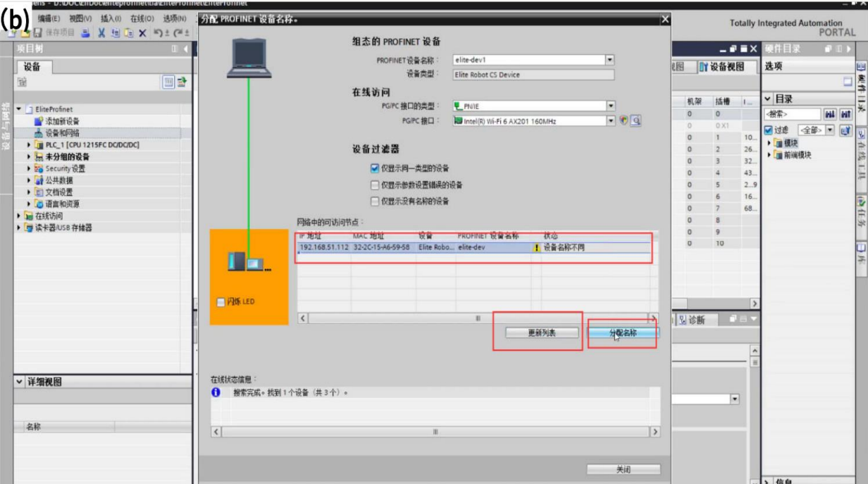Toggle the 闪烁 LED checkbox
Screen dimensions: 868x484
coord(221,302)
